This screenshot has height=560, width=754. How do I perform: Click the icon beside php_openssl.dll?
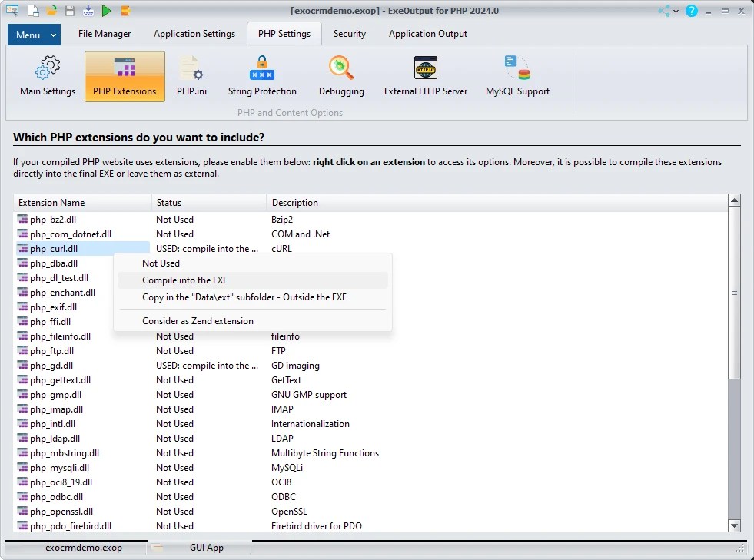point(22,512)
